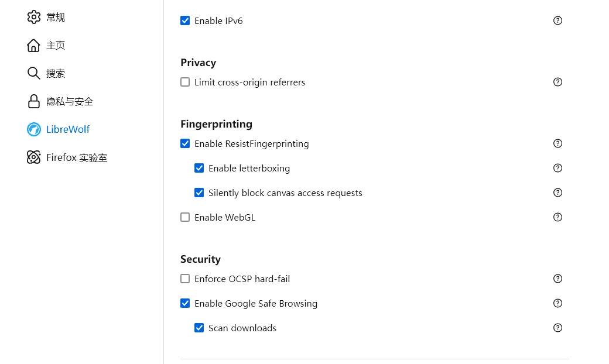The image size is (609, 364).
Task: Open help for Google Safe Browsing
Action: [x=557, y=304]
